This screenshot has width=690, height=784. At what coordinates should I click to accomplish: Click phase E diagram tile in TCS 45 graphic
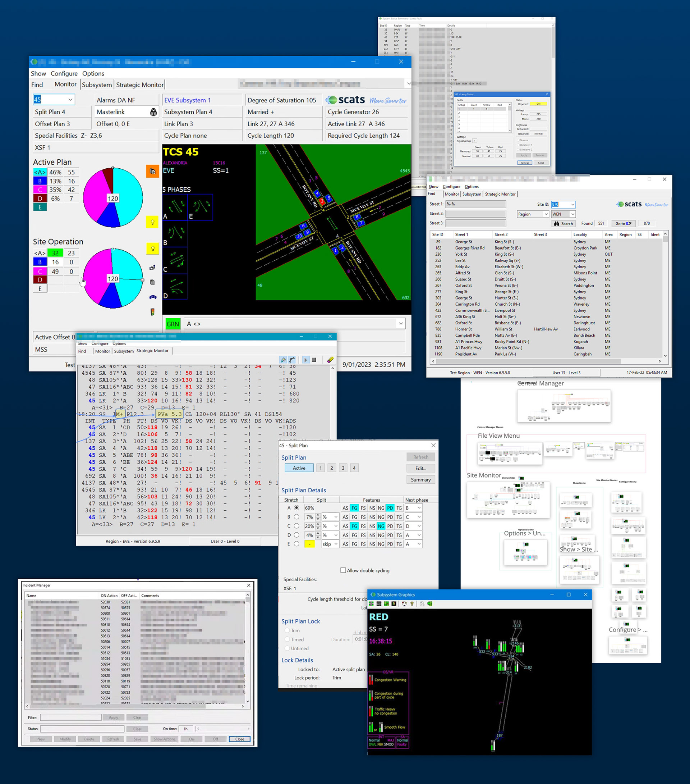click(201, 207)
